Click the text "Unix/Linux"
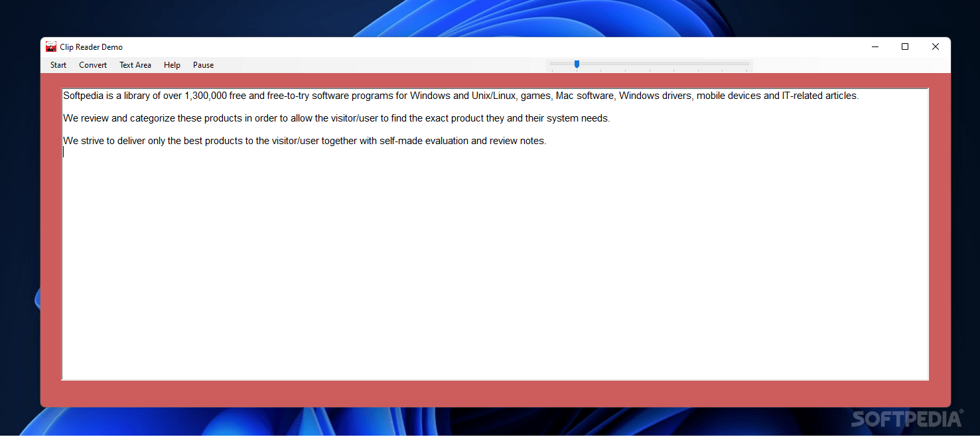Image resolution: width=980 pixels, height=437 pixels. click(x=495, y=96)
